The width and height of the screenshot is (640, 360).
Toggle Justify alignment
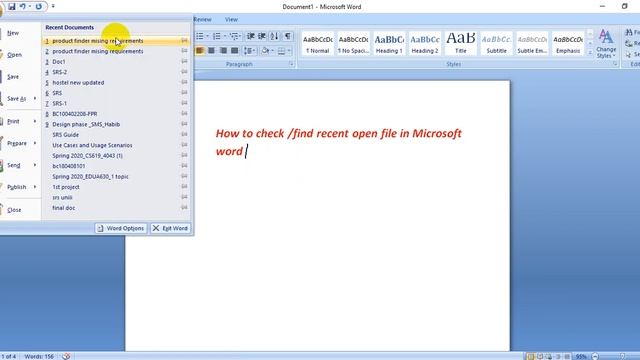234,51
